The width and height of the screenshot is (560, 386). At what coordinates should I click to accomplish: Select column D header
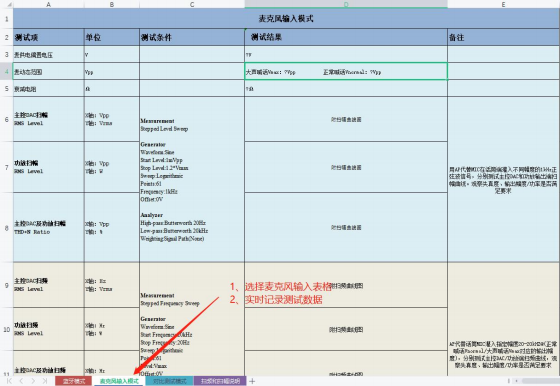[346, 4]
